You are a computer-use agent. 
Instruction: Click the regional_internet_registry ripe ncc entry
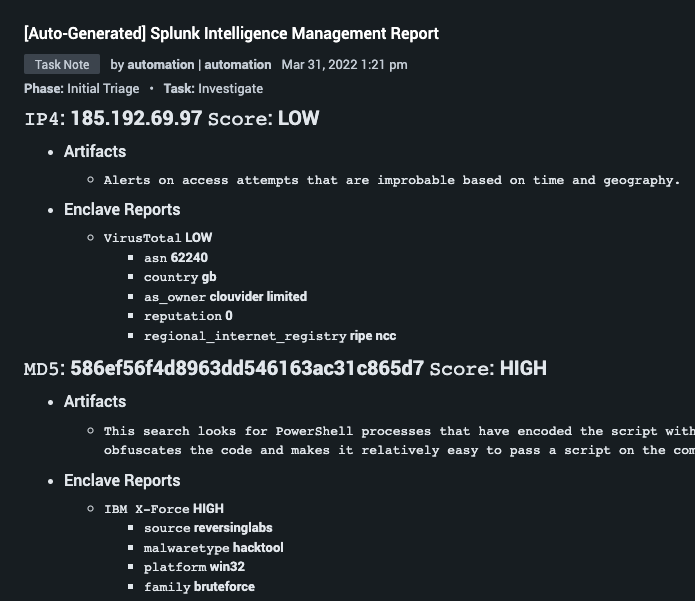point(270,336)
